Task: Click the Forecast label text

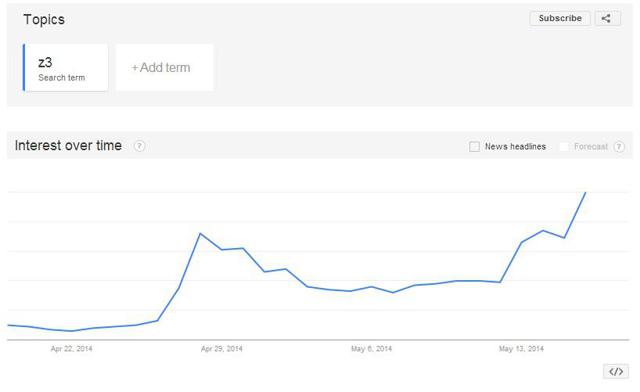Action: 591,147
